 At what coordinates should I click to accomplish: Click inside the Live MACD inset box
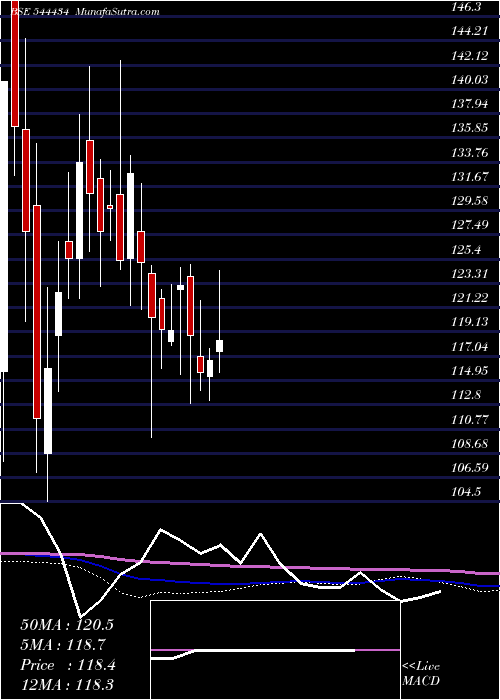click(275, 650)
